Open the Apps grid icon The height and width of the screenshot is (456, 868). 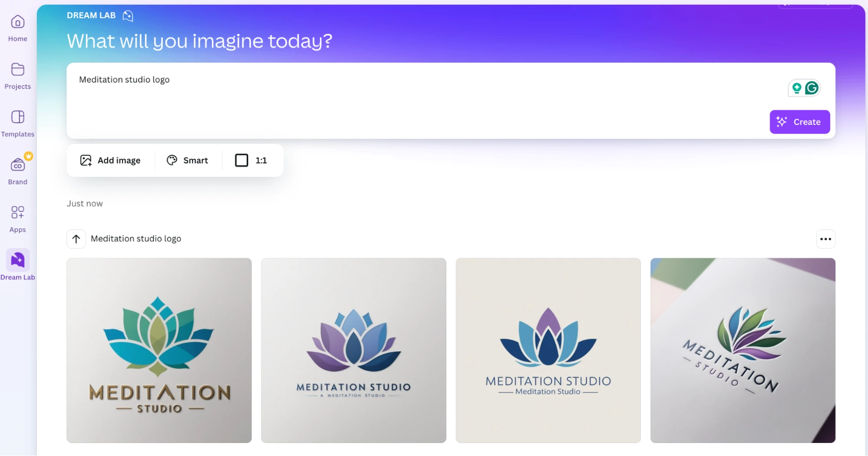(x=18, y=213)
